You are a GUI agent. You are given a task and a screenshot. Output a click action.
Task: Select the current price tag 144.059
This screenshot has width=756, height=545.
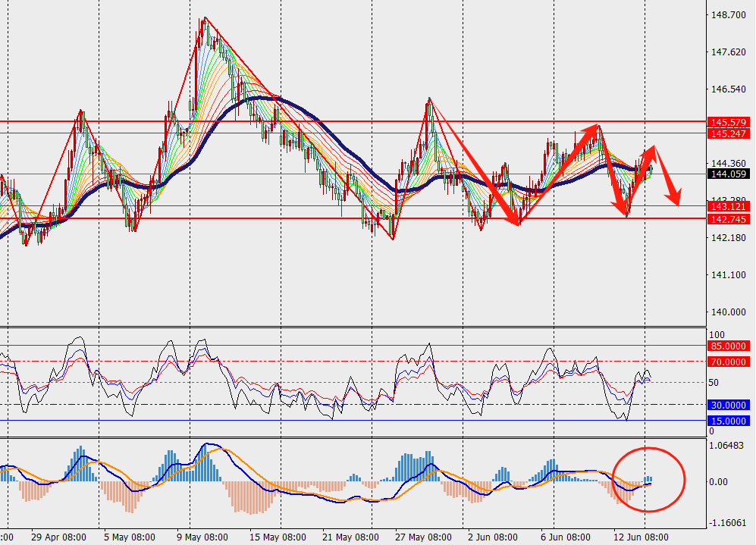(x=727, y=174)
